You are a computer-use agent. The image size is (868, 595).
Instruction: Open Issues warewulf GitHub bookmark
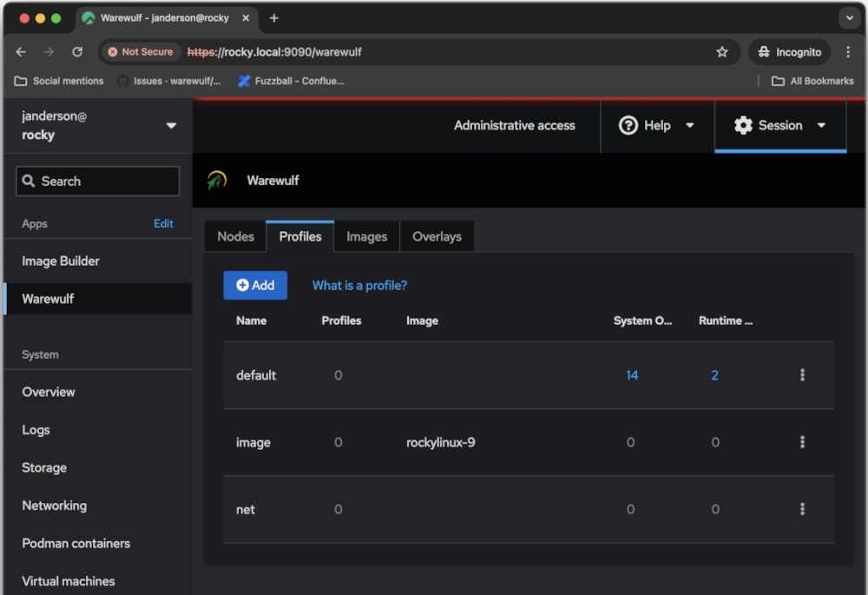(x=169, y=81)
